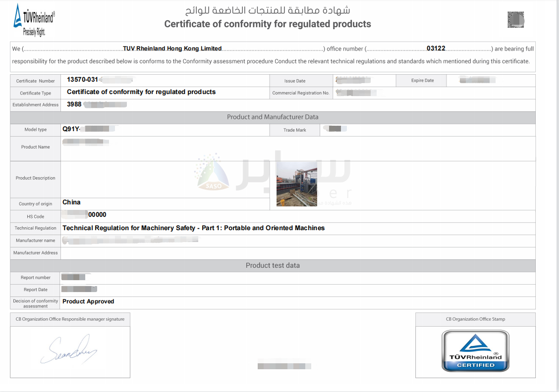
Task: Click the responsible manager's handwritten signature
Action: 68,350
